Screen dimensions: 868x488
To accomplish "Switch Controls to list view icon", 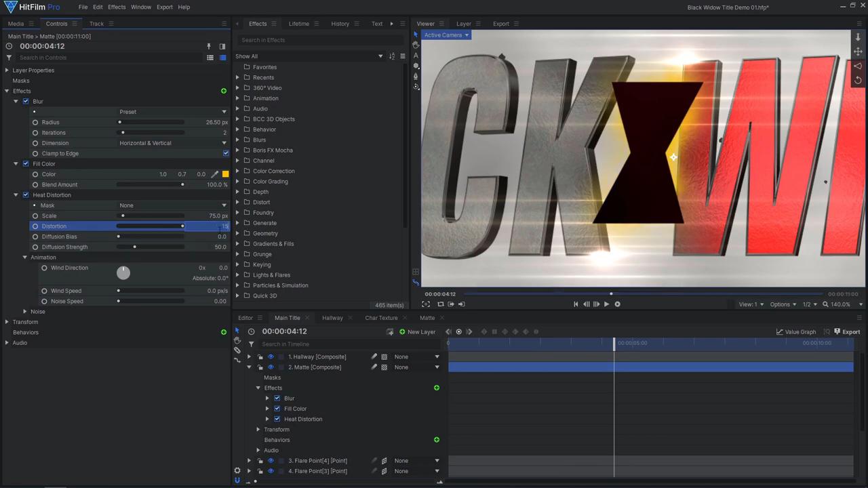I will (210, 58).
